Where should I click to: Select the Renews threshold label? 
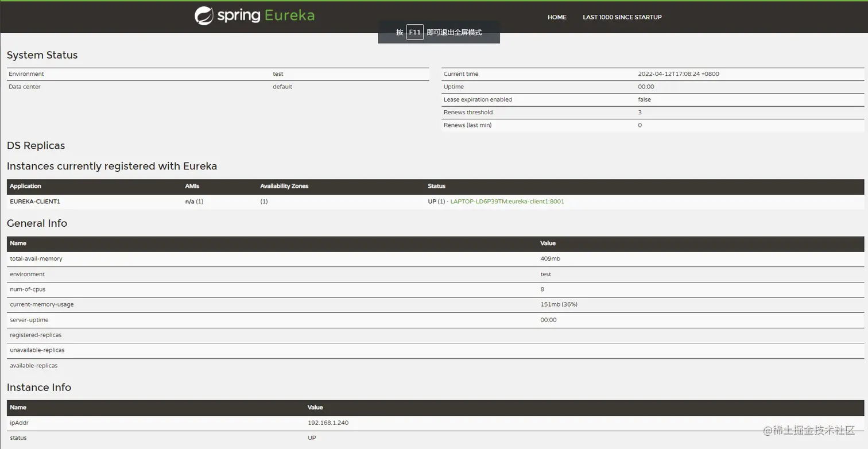coord(468,113)
